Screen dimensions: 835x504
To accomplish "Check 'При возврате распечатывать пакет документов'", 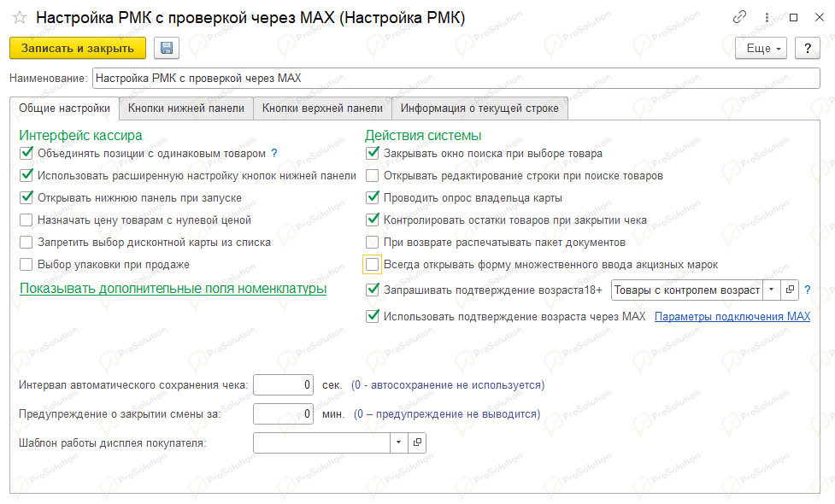I will point(373,243).
